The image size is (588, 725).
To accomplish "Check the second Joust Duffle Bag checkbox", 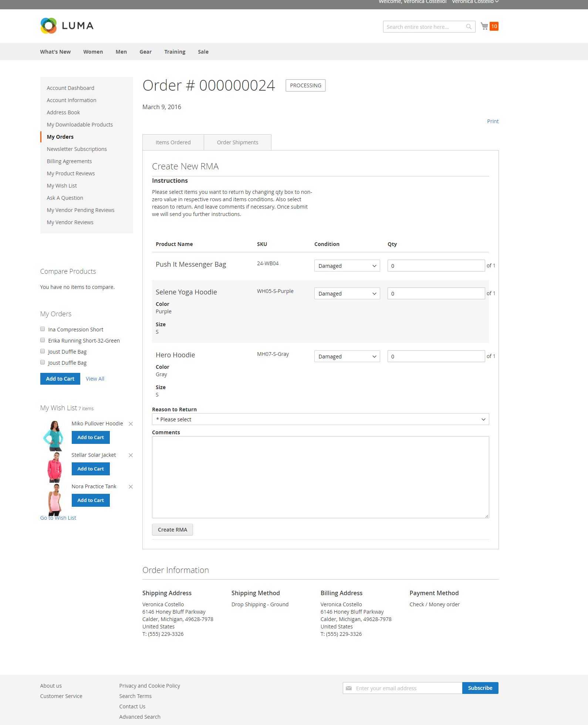I will pos(43,362).
